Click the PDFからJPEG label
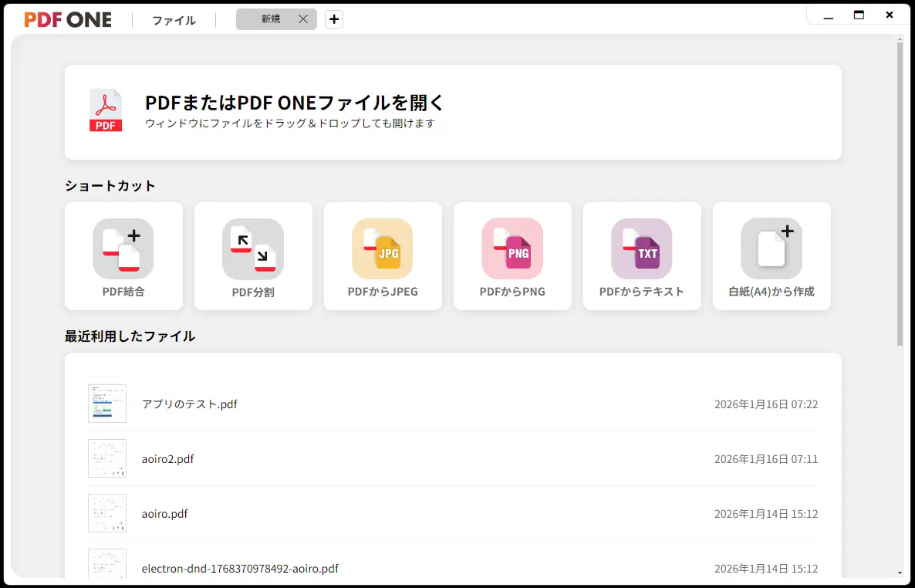915x588 pixels. coord(383,292)
